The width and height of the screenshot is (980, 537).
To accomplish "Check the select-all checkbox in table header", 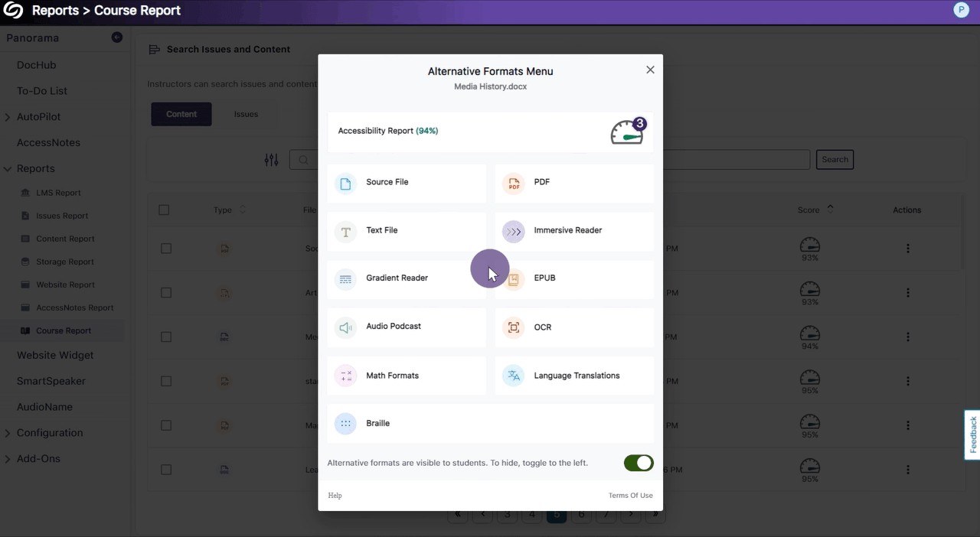I will pos(164,210).
